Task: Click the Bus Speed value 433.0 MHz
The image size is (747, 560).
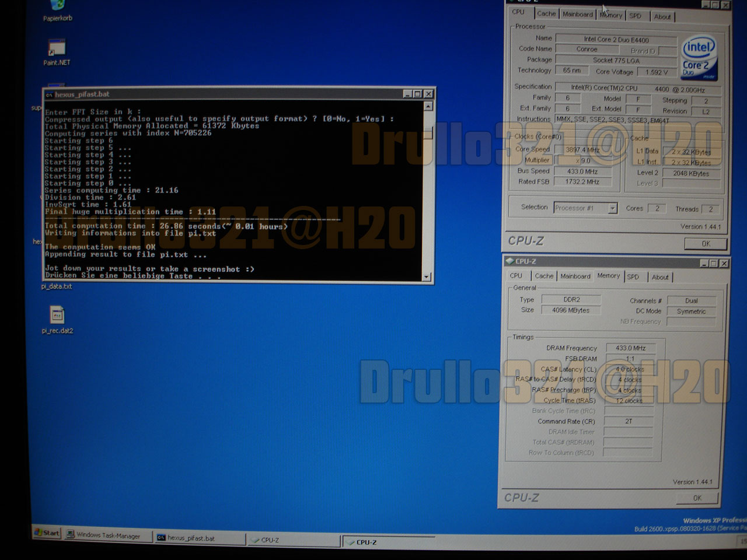Action: [584, 171]
